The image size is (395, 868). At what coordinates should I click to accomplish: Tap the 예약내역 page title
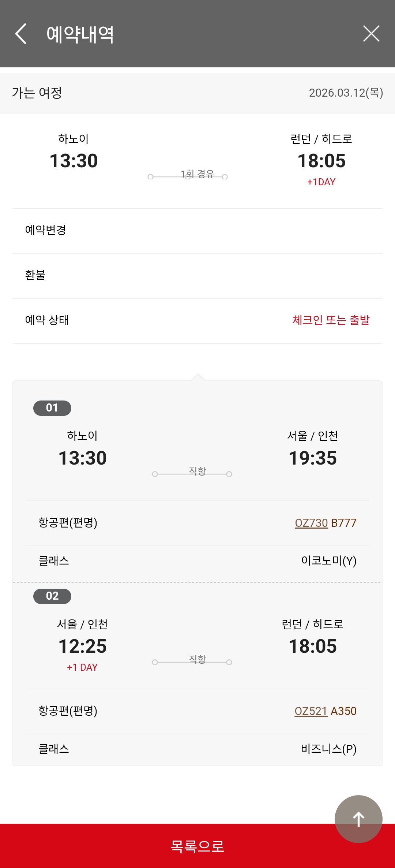80,34
